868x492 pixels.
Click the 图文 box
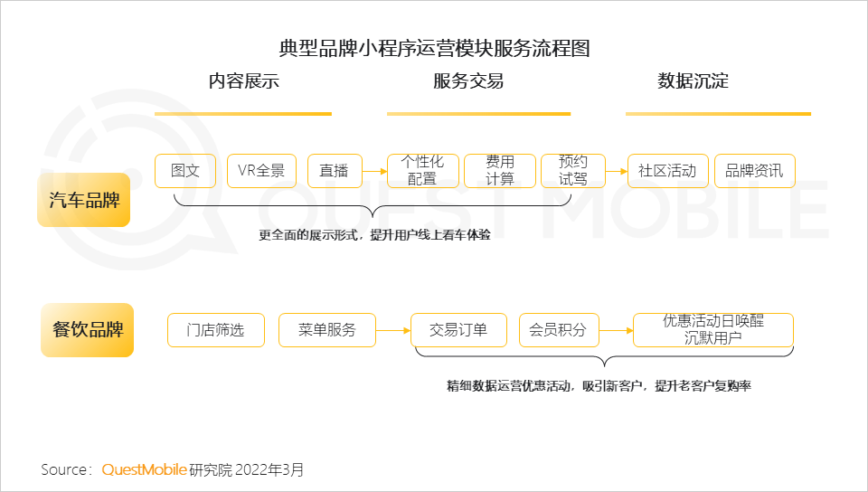pyautogui.click(x=185, y=171)
